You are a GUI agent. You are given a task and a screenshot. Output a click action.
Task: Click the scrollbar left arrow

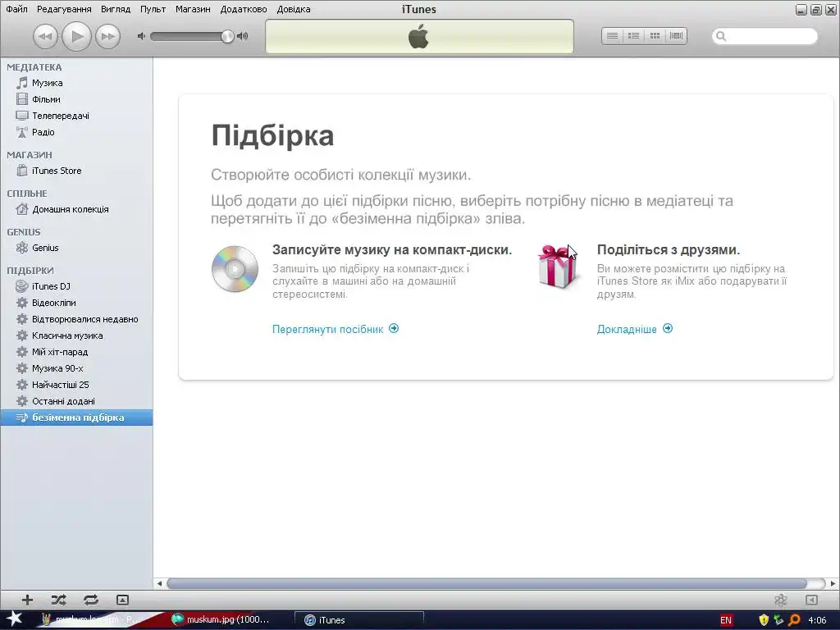point(159,583)
